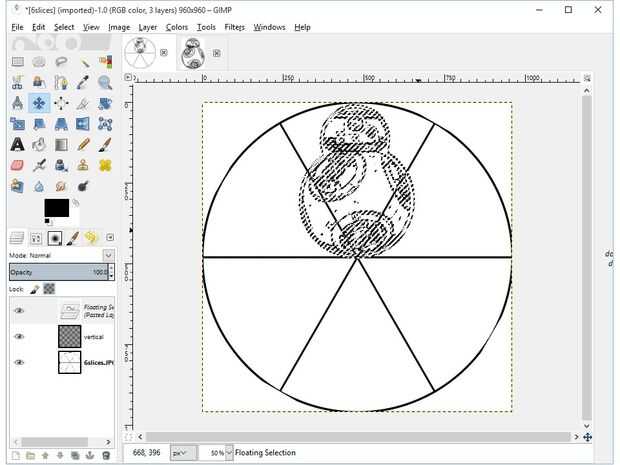
Task: Select the Text tool
Action: coord(17,145)
